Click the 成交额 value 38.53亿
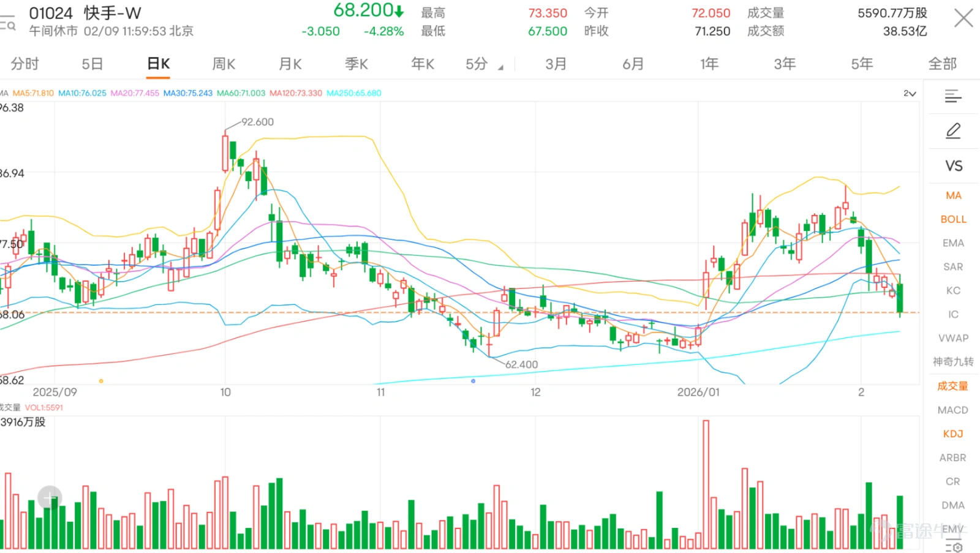Image resolution: width=980 pixels, height=553 pixels. pyautogui.click(x=905, y=31)
